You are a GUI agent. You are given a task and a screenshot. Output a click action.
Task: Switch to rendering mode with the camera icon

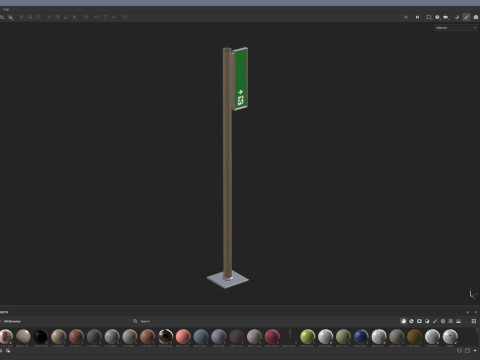[x=476, y=17]
